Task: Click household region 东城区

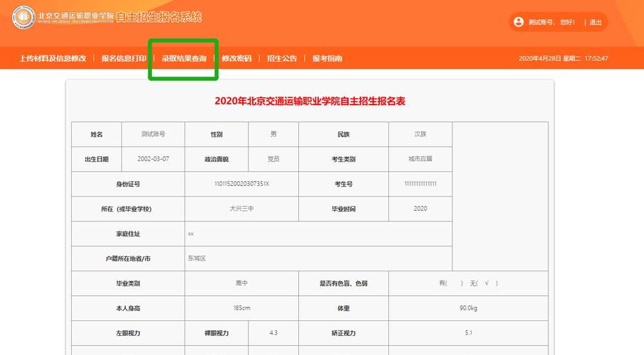Action: 197,258
